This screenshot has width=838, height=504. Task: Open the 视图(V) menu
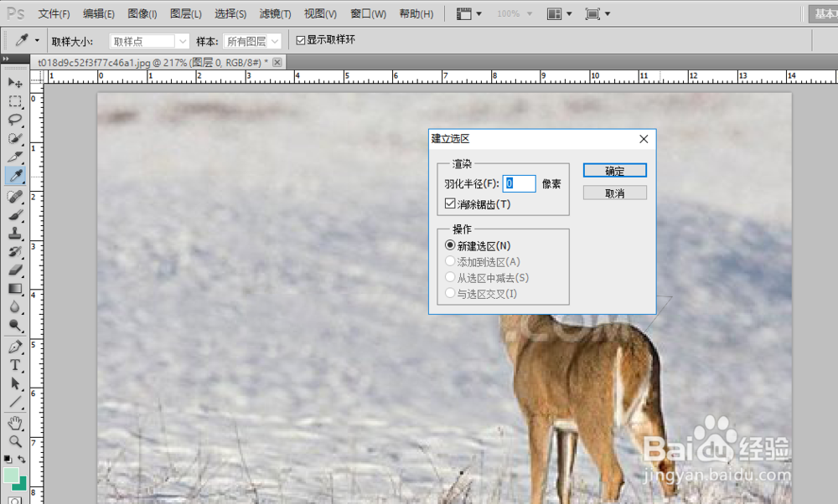320,14
